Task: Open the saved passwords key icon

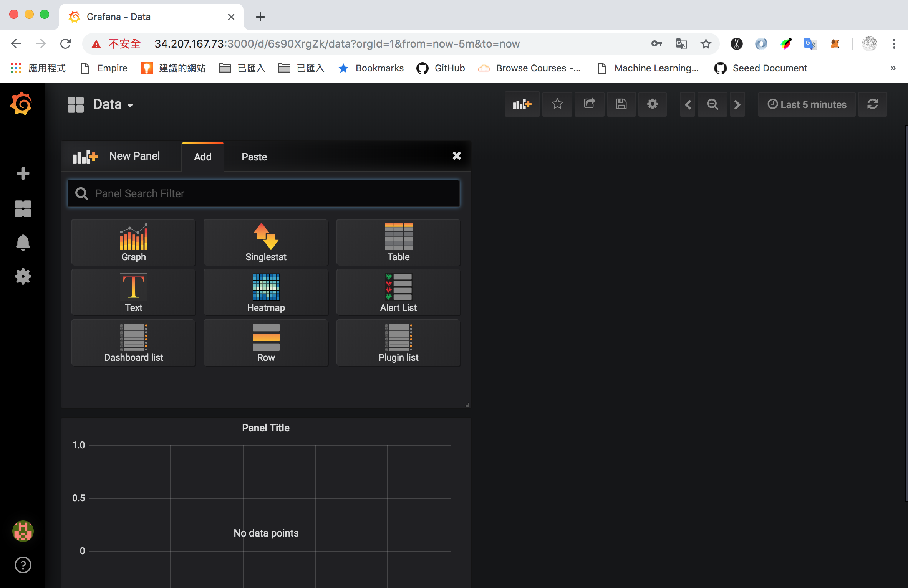Action: [x=656, y=44]
